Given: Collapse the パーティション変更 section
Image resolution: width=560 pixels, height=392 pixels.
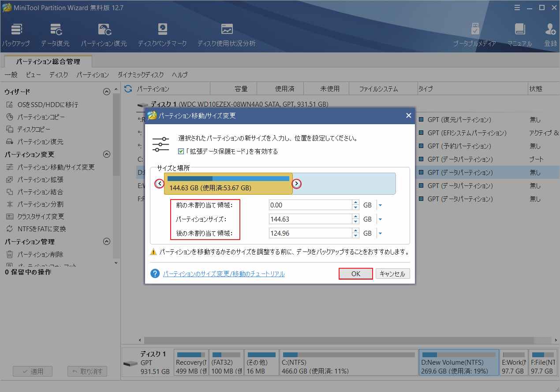Looking at the screenshot, I should tap(106, 154).
